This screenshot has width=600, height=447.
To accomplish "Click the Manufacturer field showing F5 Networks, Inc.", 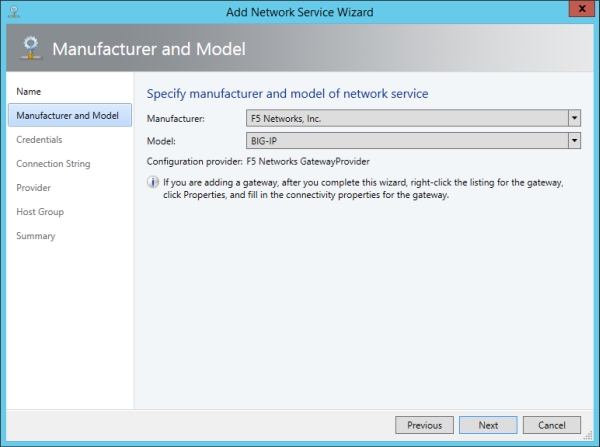I will (x=405, y=117).
